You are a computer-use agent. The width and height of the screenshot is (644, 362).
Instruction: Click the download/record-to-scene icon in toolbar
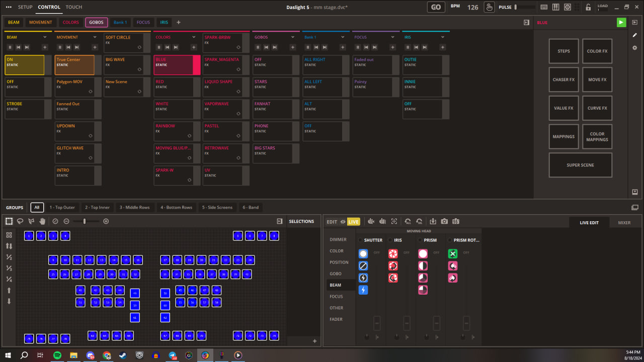click(x=433, y=222)
